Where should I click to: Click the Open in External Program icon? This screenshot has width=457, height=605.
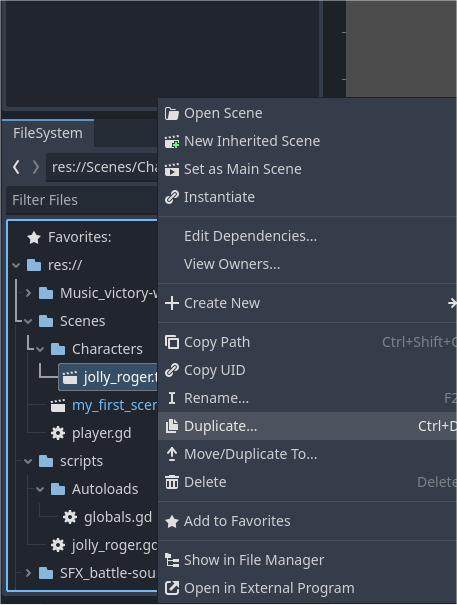click(x=172, y=588)
